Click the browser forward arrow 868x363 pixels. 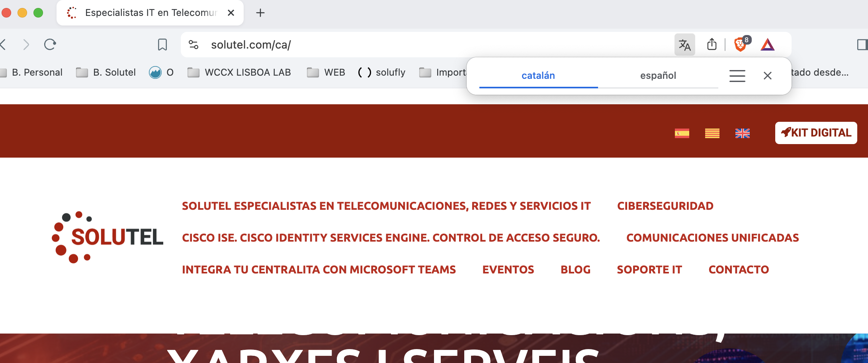tap(26, 45)
